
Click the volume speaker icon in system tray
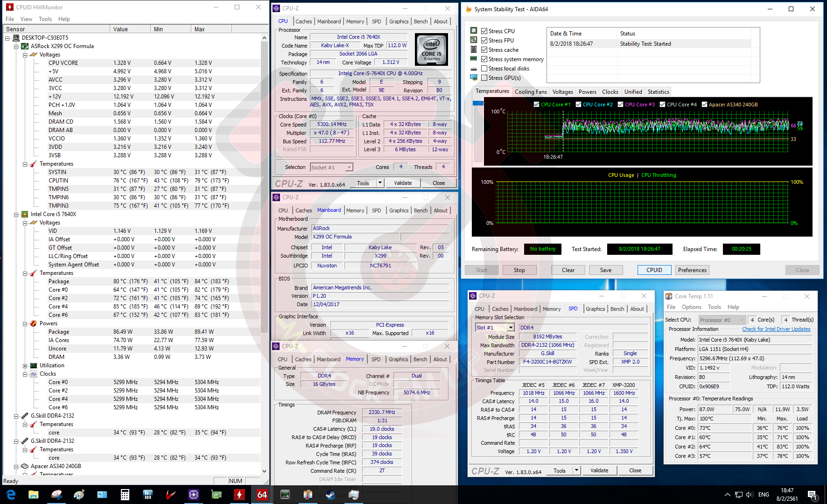(750, 495)
